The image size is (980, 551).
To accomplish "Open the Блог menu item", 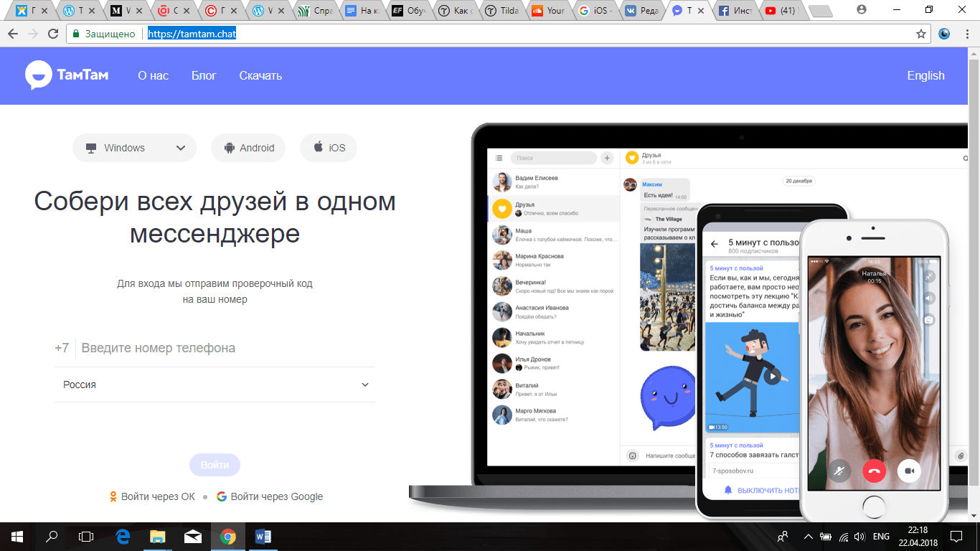I will click(x=204, y=75).
